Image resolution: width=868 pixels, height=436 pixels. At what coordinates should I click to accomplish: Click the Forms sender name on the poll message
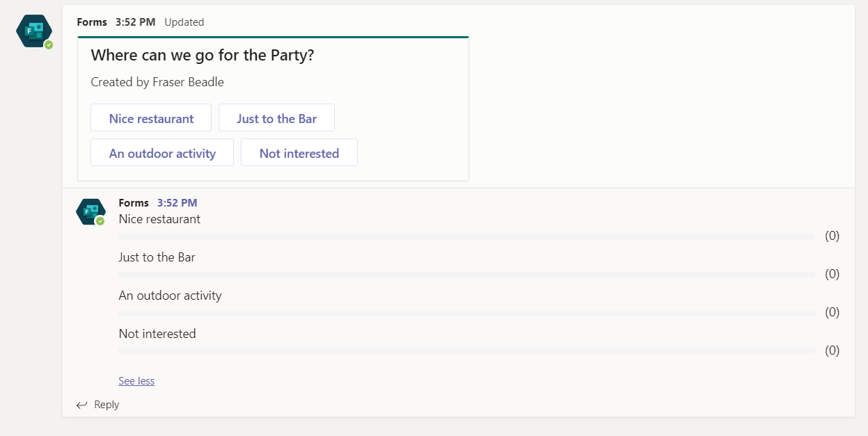tap(92, 22)
